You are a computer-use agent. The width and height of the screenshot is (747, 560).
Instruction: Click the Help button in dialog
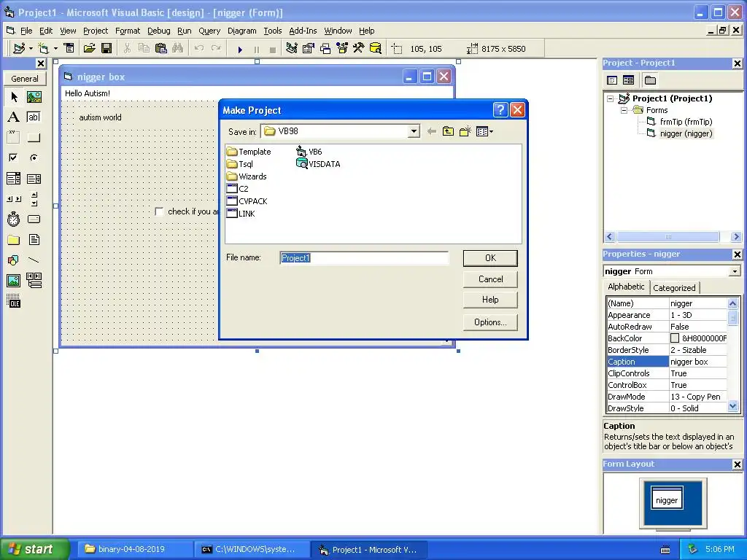(x=490, y=300)
